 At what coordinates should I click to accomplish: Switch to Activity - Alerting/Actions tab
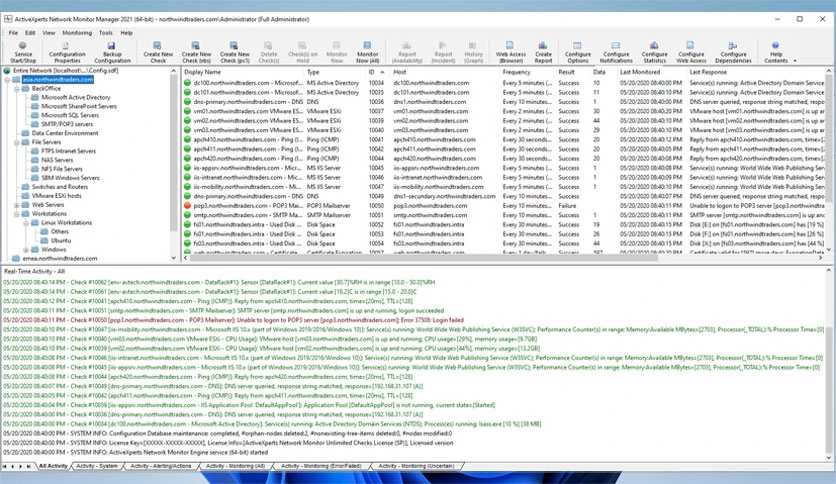(160, 466)
